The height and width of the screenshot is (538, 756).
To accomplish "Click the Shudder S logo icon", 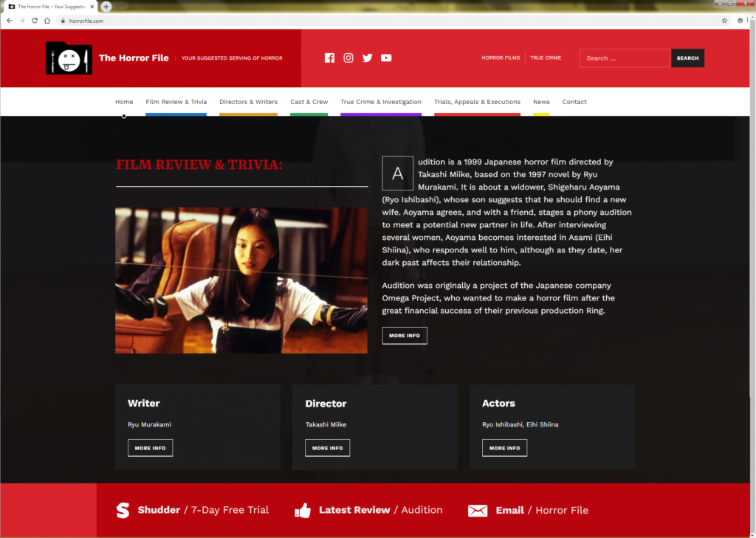I will [x=123, y=510].
